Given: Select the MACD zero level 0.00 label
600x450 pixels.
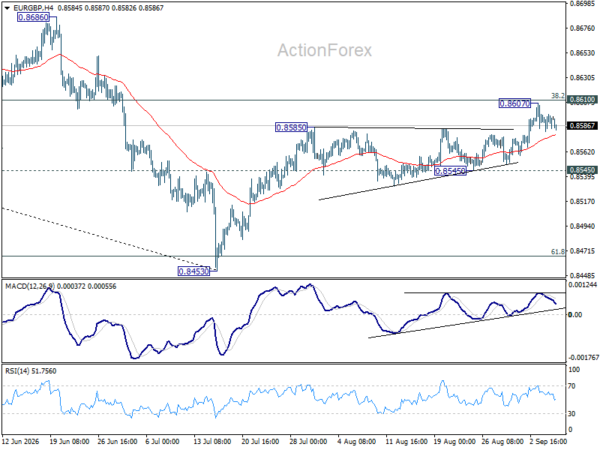Looking at the screenshot, I should (575, 315).
